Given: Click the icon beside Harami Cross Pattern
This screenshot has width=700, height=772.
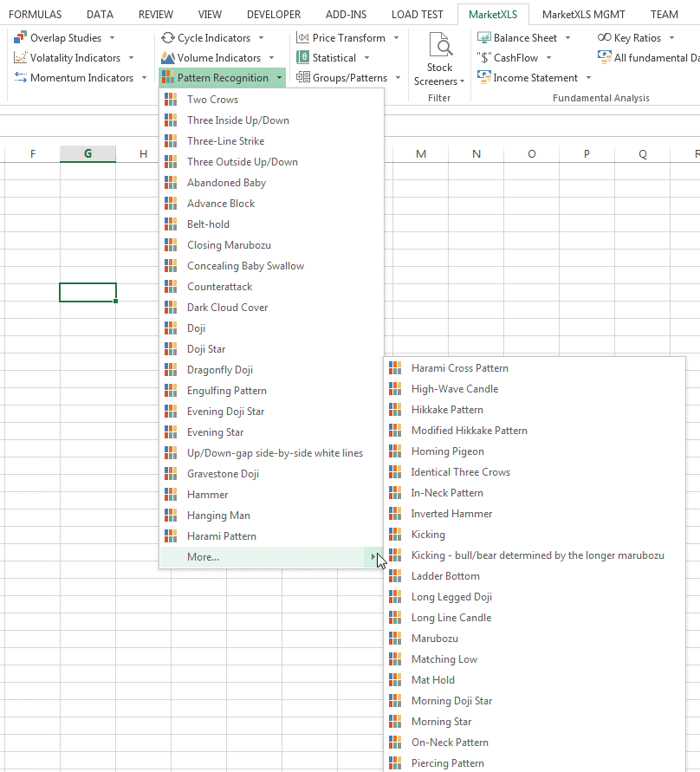Looking at the screenshot, I should pos(395,368).
